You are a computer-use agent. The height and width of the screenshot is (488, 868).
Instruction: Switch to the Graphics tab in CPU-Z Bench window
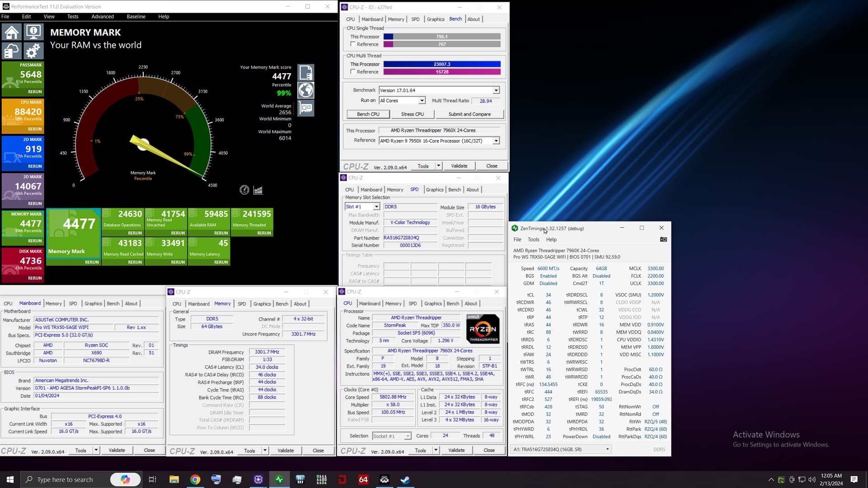pyautogui.click(x=435, y=19)
